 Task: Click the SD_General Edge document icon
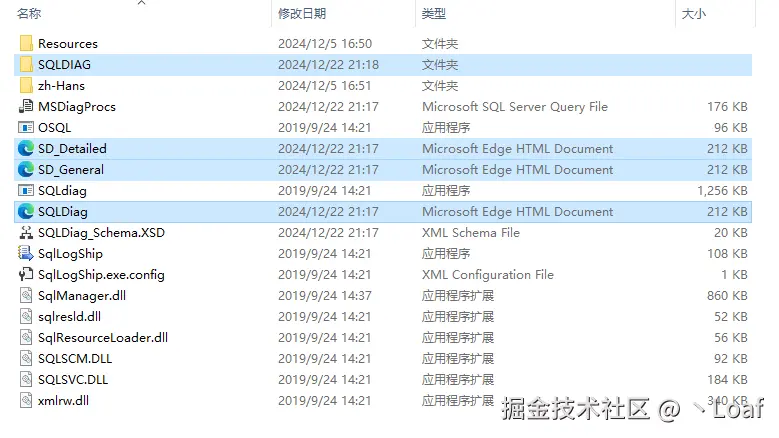click(26, 169)
